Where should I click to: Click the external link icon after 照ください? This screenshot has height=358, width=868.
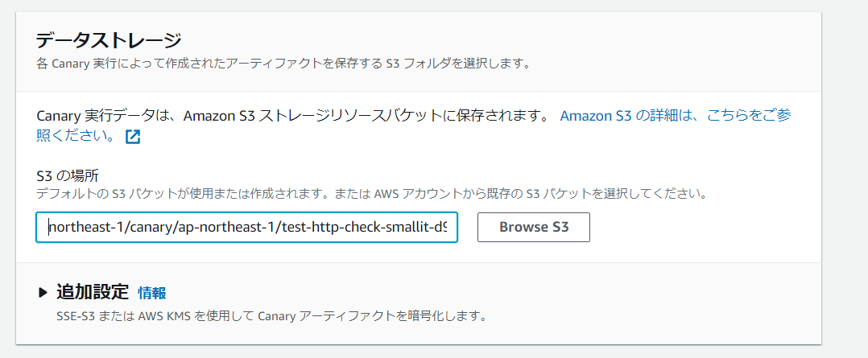133,137
